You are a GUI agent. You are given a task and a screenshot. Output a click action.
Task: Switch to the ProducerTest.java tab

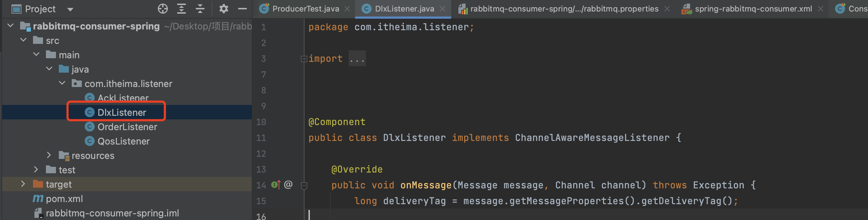pyautogui.click(x=305, y=9)
